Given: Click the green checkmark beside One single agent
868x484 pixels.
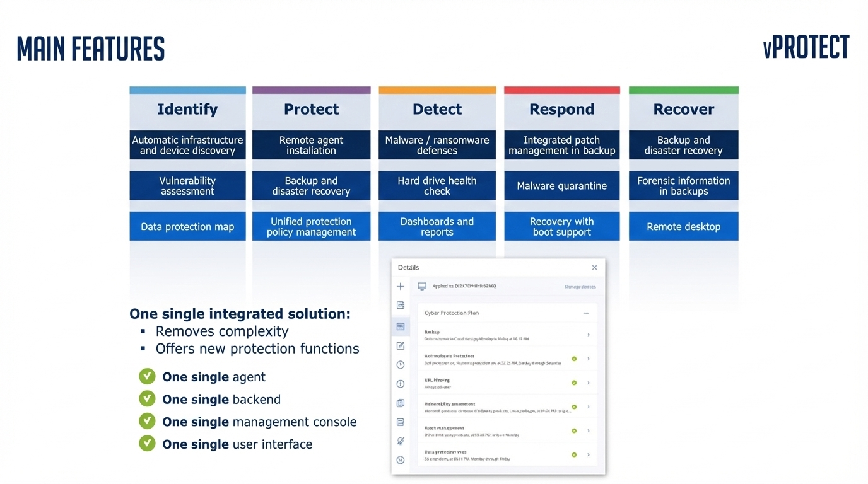Looking at the screenshot, I should pyautogui.click(x=147, y=377).
